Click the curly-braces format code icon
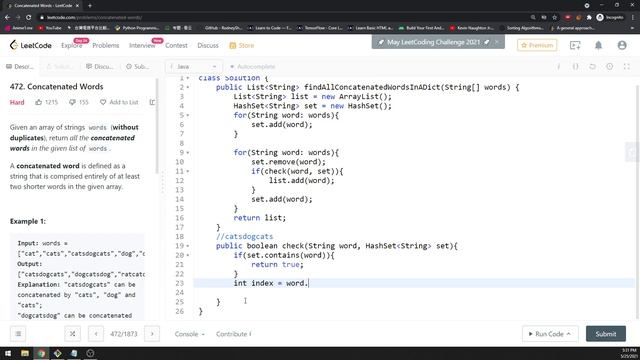Viewport: 640px width, 360px height. [x=576, y=67]
